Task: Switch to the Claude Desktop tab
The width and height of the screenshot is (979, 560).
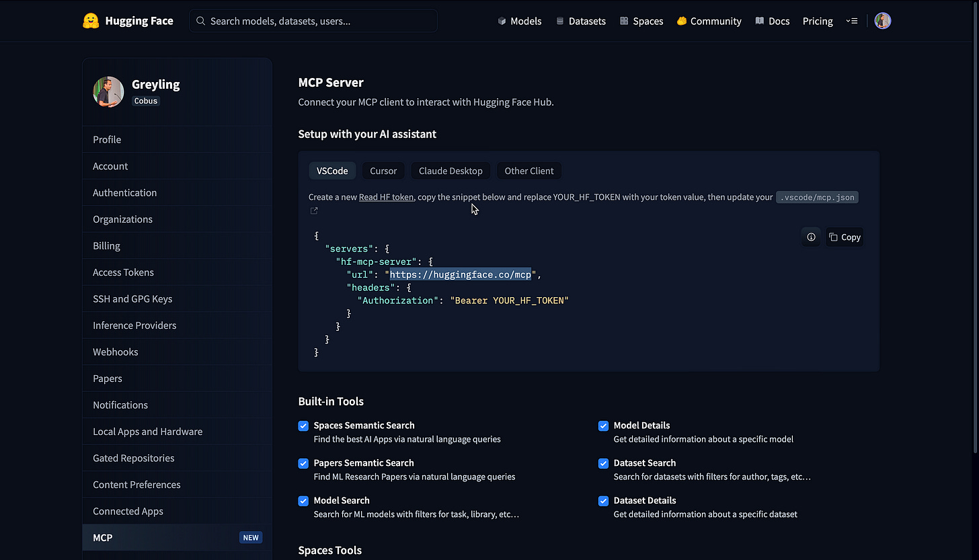Action: pos(451,171)
